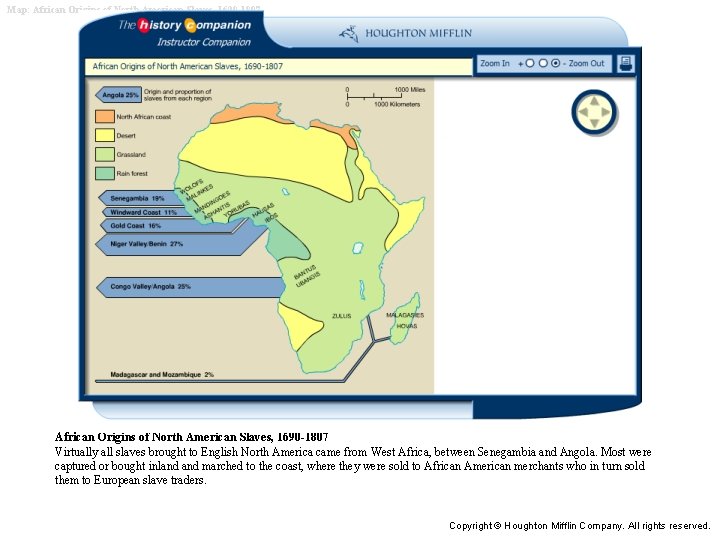Screen dimensions: 720x540
Task: Click the Zoom In label
Action: [x=495, y=63]
